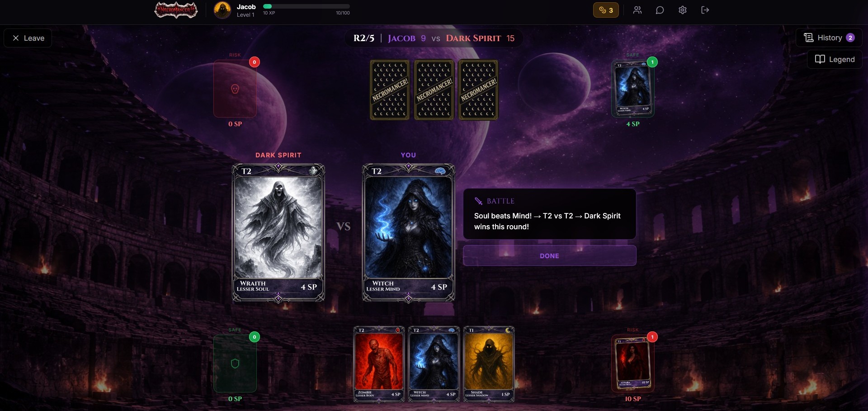Open the Legend guide
This screenshot has width=868, height=411.
click(835, 59)
